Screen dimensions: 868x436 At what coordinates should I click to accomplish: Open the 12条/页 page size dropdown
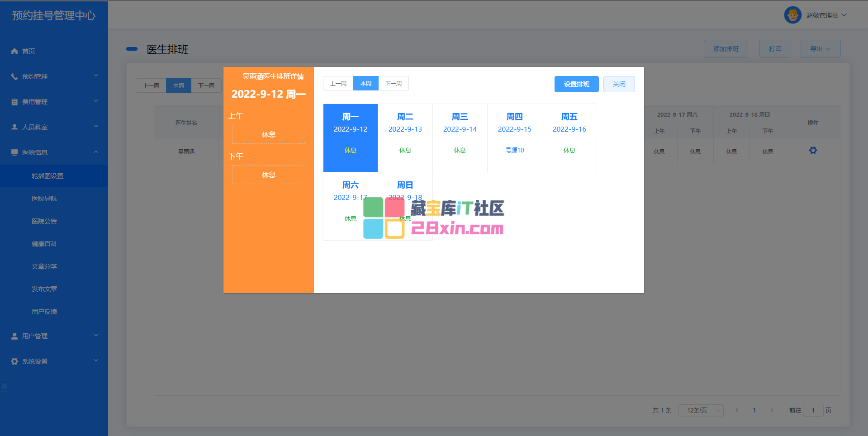coord(701,410)
